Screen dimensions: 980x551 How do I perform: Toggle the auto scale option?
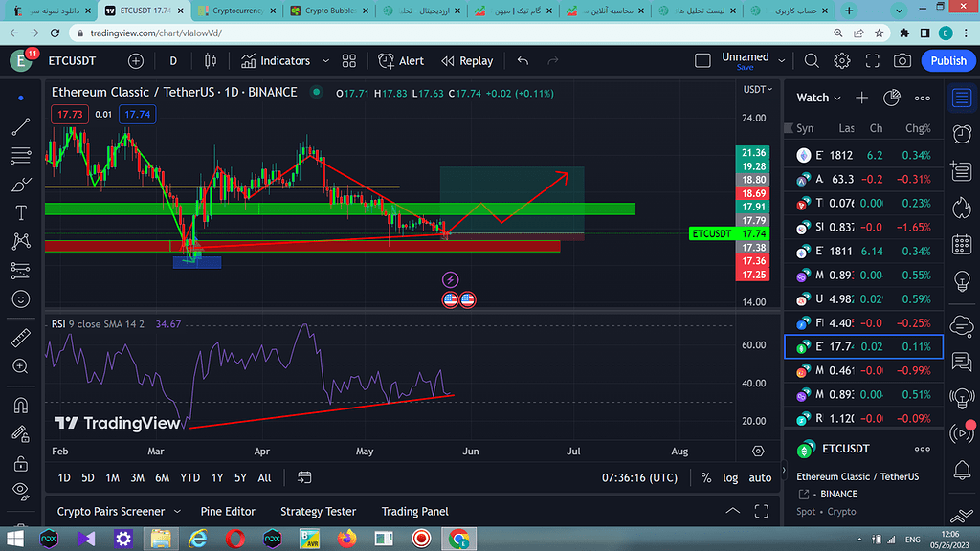pos(760,477)
